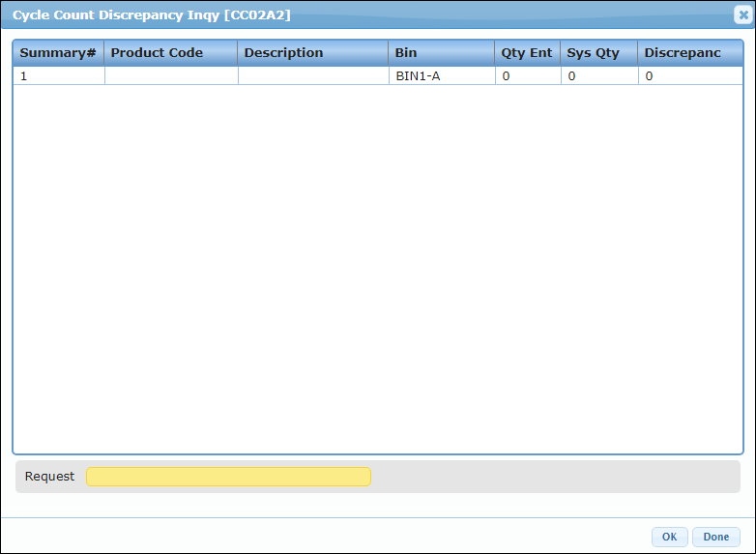Click the empty Product Code cell
This screenshot has height=554, width=756.
point(170,75)
